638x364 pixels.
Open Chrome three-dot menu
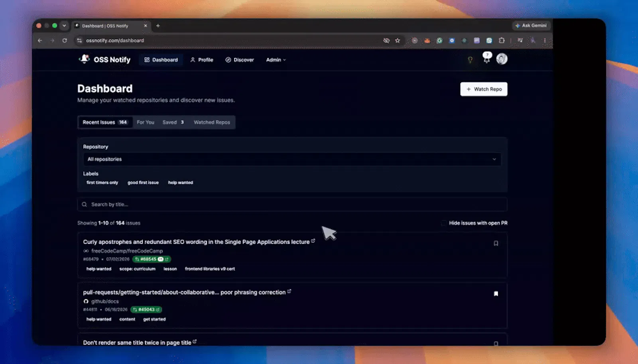[x=545, y=40]
